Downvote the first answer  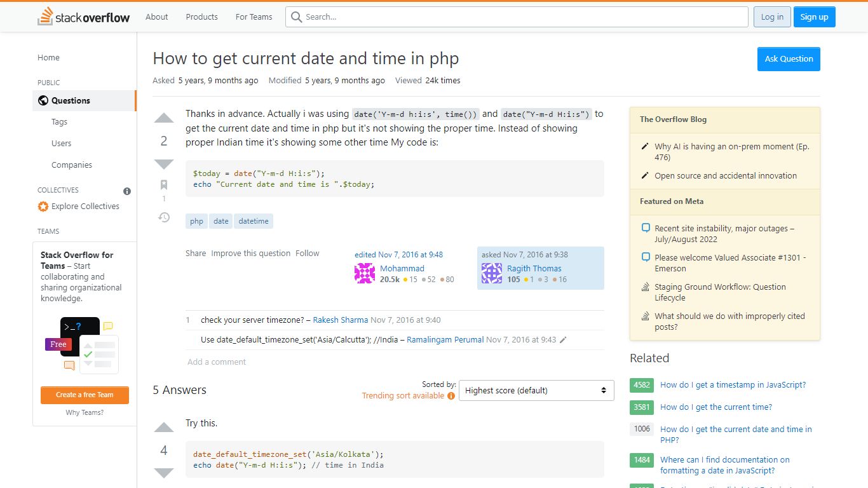click(164, 473)
